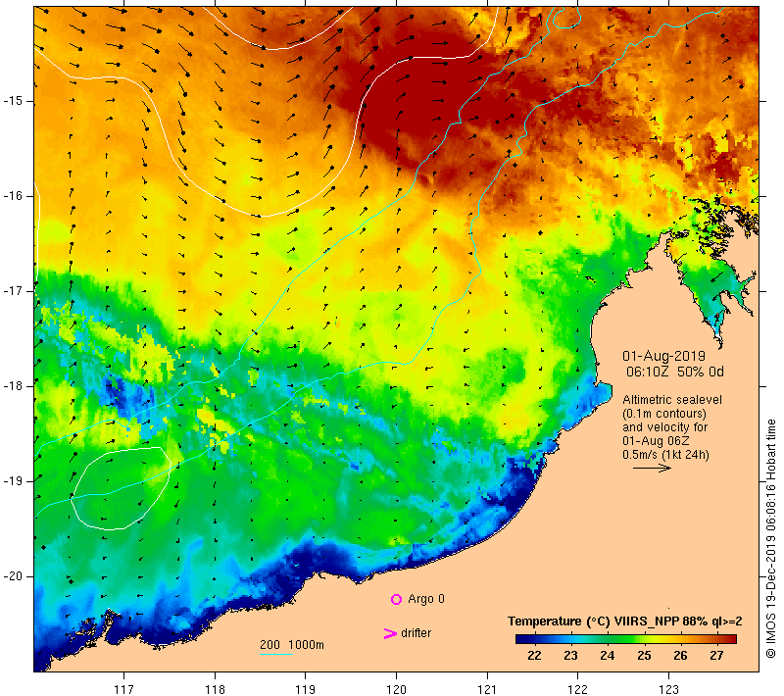
Task: Click the 0.5m/s velocity scale arrow
Action: tap(652, 468)
